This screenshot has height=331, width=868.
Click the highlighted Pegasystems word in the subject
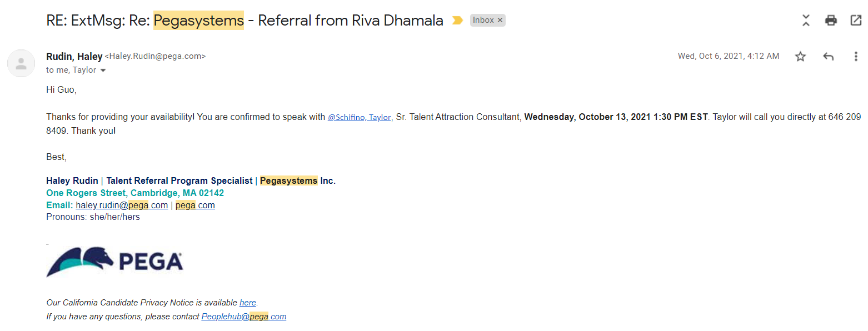[x=198, y=21]
